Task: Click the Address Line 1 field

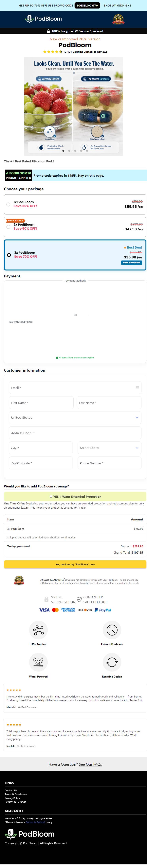Action: 75,433
